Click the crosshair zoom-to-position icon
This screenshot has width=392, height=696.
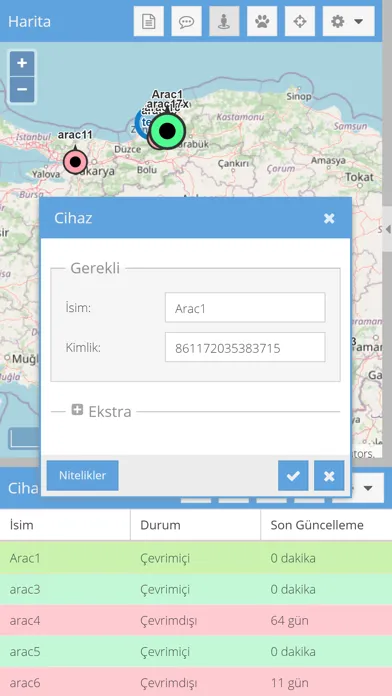(x=300, y=21)
